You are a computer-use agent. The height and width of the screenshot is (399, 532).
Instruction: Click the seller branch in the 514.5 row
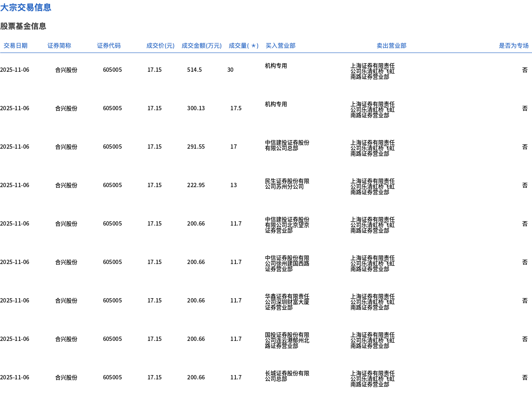click(373, 71)
